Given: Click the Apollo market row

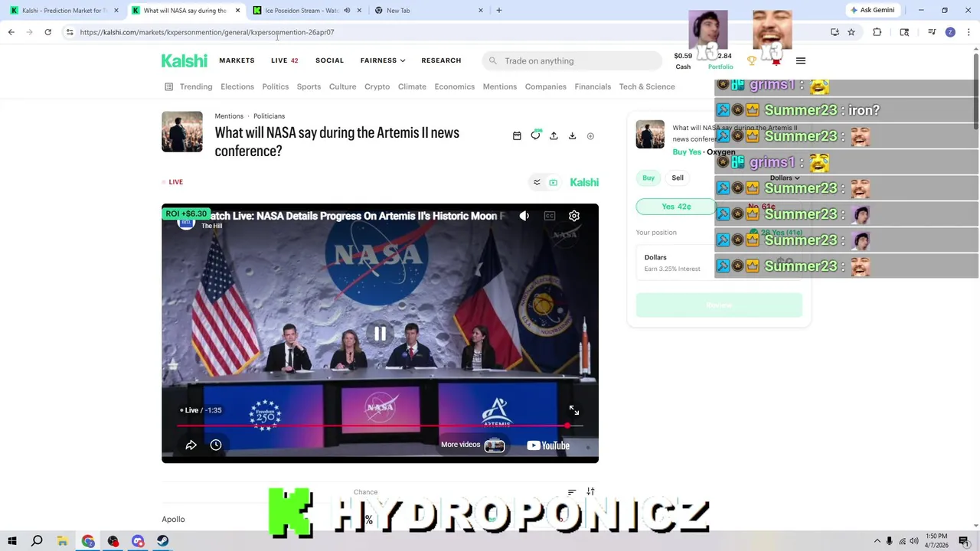Looking at the screenshot, I should click(380, 519).
